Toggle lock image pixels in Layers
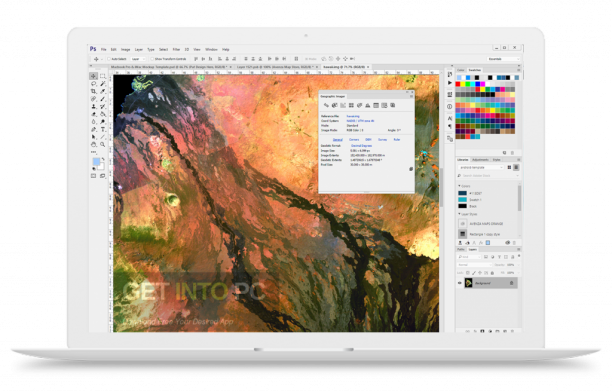This screenshot has height=392, width=612. point(474,273)
